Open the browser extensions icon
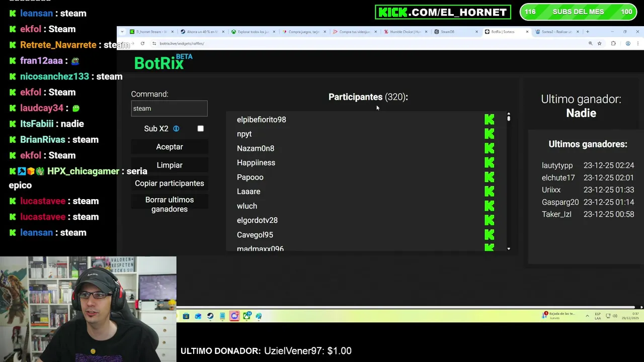 tap(613, 43)
